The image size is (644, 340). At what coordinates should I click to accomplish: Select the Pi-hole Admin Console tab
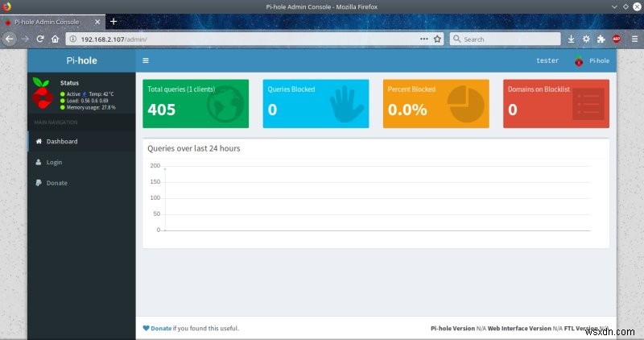click(52, 22)
